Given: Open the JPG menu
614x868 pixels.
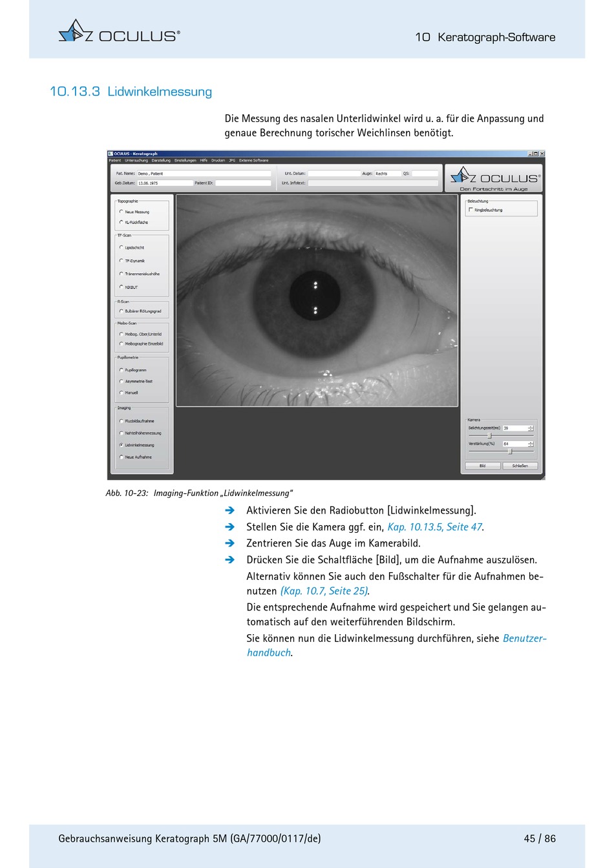Looking at the screenshot, I should coord(232,160).
